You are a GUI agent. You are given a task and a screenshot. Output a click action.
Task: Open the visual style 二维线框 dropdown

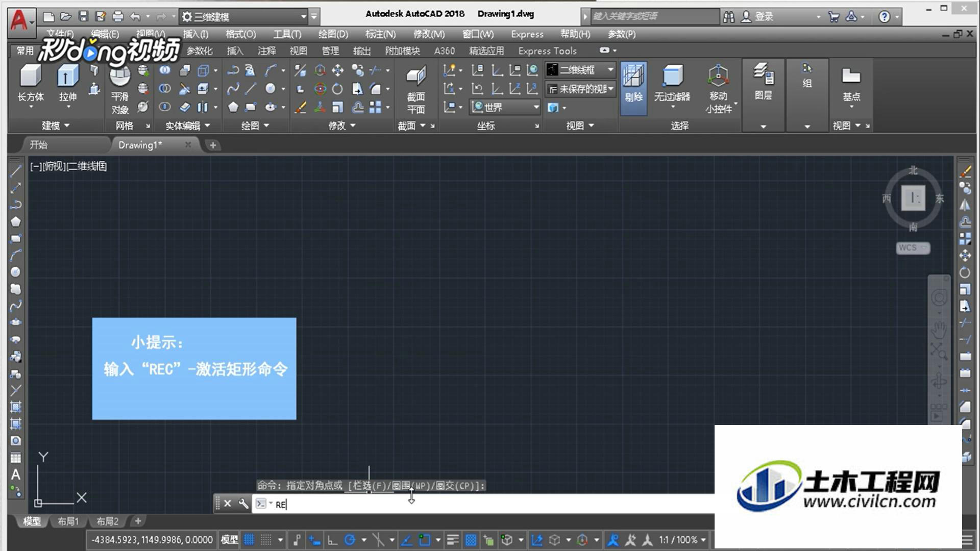point(580,69)
